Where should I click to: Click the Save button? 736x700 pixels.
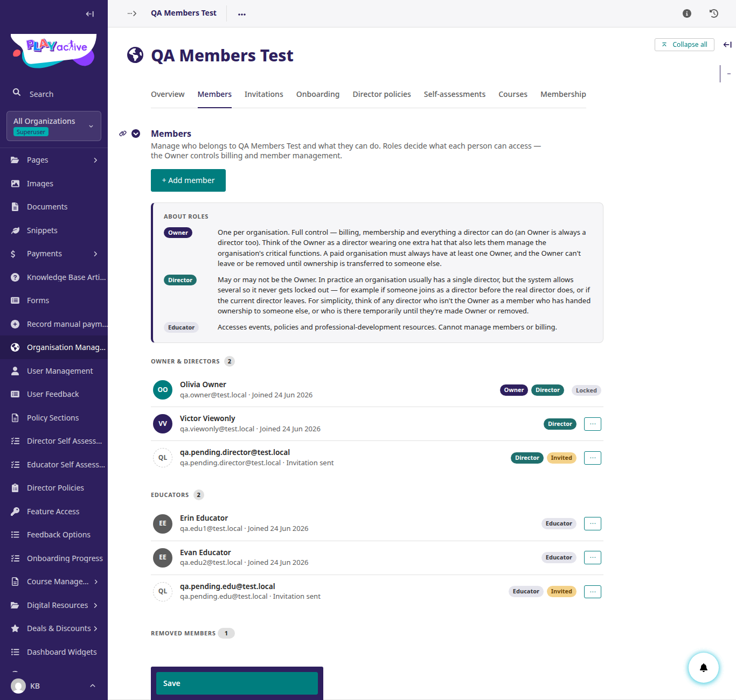click(237, 683)
